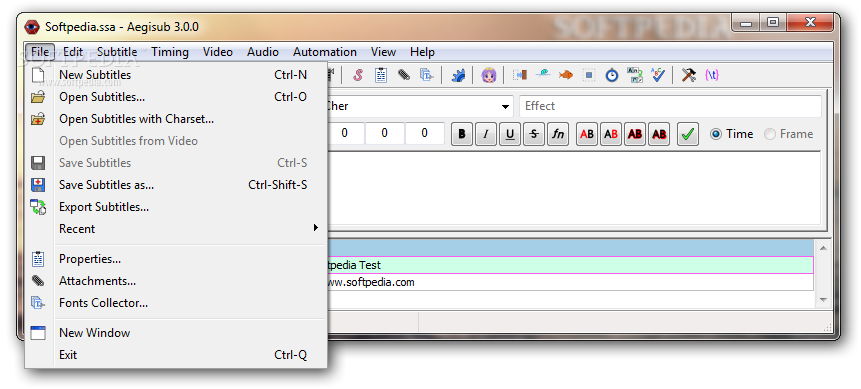
Task: Open Fonts Collector... from the File menu
Action: click(x=176, y=303)
